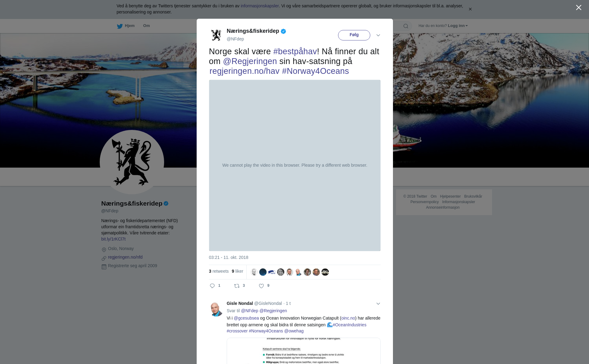Like the tweet with the heart icon
This screenshot has height=364, width=589.
pos(261,286)
